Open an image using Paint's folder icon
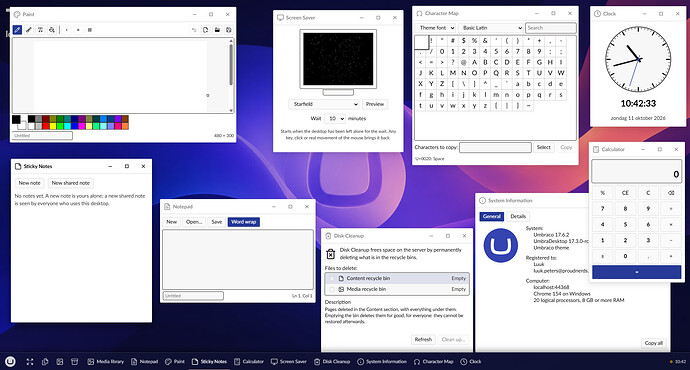 tap(217, 30)
